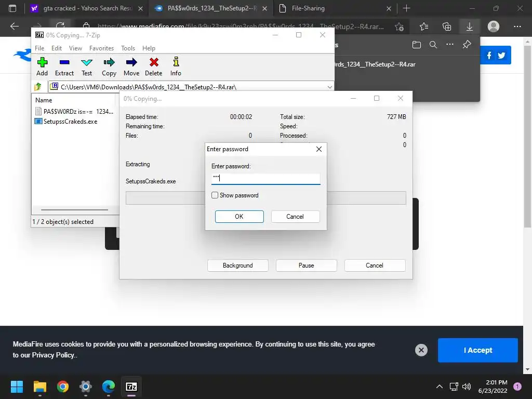Open clock showing 2:01 PM
This screenshot has height=399, width=532.
click(x=493, y=387)
